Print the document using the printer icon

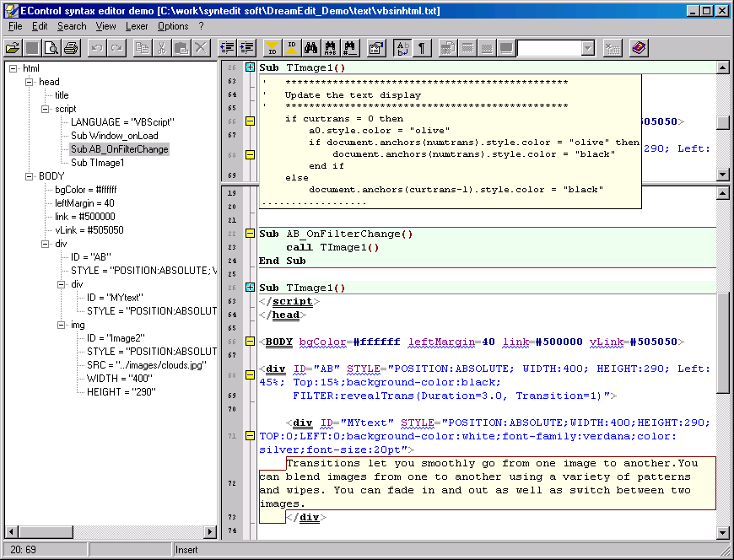pyautogui.click(x=71, y=48)
